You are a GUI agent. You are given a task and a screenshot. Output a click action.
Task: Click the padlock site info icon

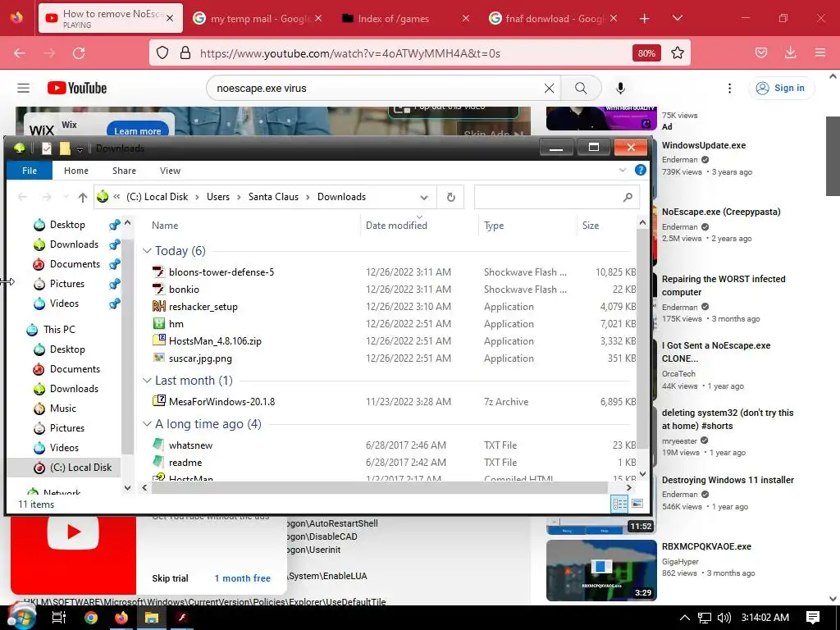(185, 52)
